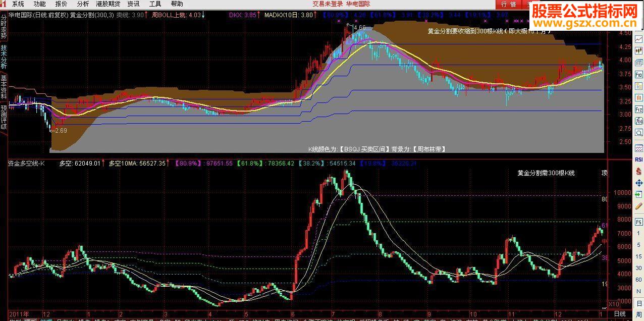Viewport: 644px width, 321px height.
Task: Switch to 1-minute period button
Action: click(x=638, y=233)
